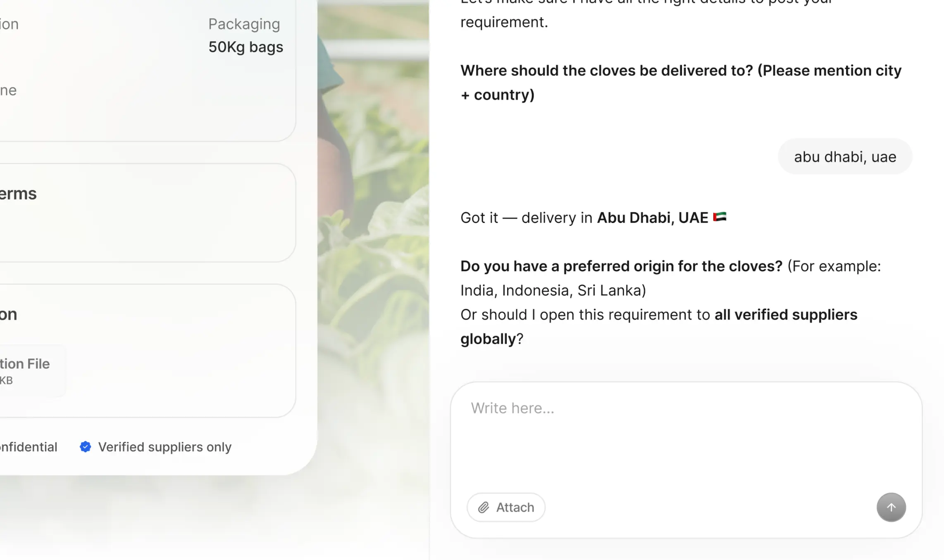Click the Packaging field label
This screenshot has width=944, height=560.
pyautogui.click(x=244, y=24)
